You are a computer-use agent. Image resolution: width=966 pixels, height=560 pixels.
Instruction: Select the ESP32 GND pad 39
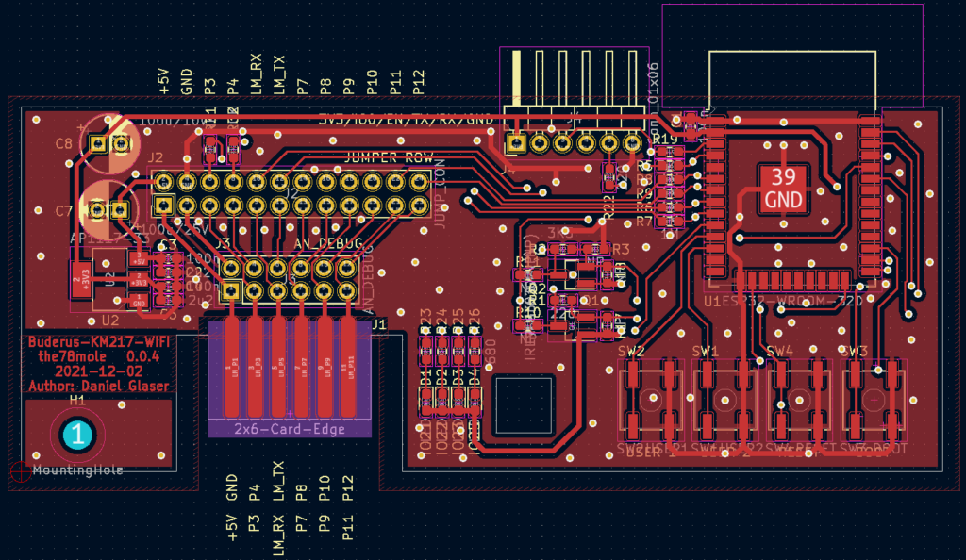783,189
